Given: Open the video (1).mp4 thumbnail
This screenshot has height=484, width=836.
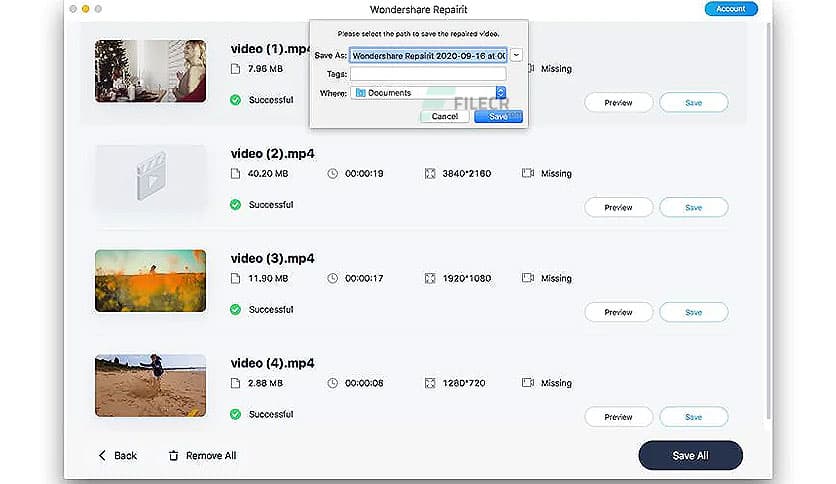Looking at the screenshot, I should (x=150, y=71).
